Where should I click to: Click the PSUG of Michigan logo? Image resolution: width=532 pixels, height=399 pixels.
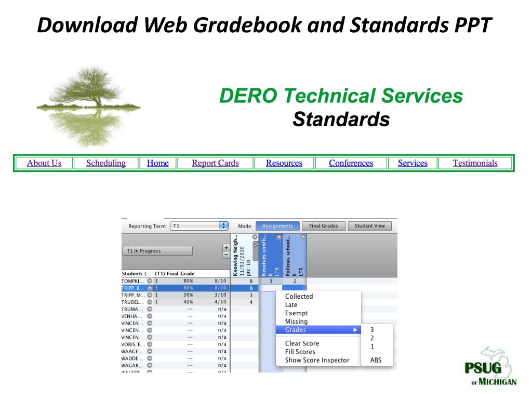(x=490, y=366)
